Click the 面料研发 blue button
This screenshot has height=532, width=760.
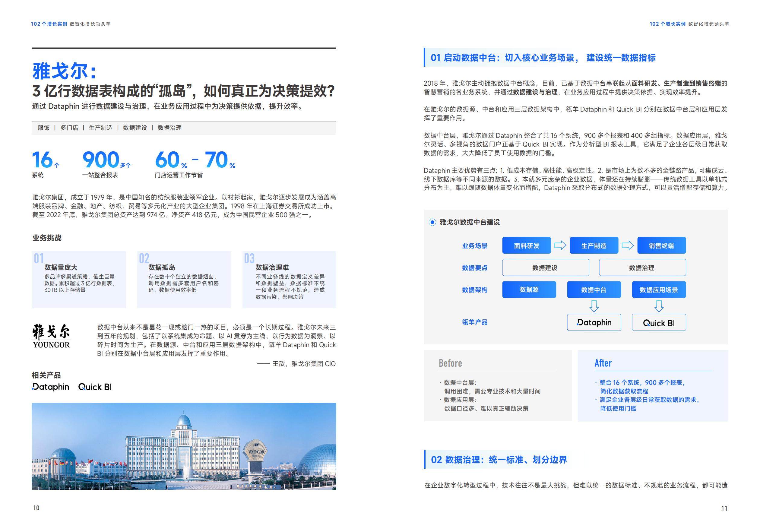click(526, 245)
